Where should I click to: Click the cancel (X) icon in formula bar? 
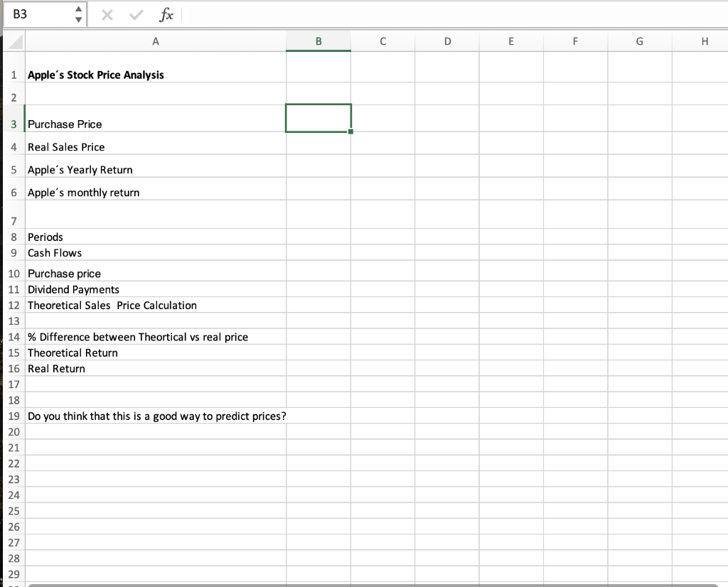point(107,16)
